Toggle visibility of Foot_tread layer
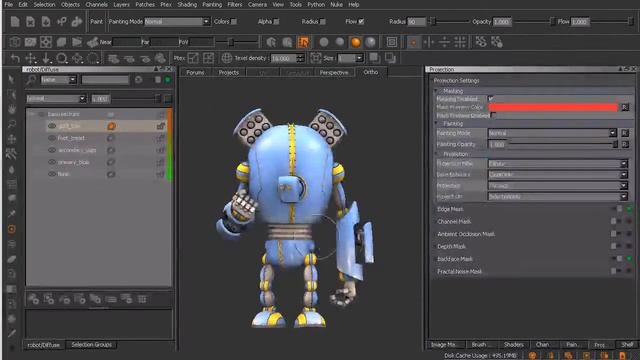Viewport: 640px width, 360px height. [52, 138]
